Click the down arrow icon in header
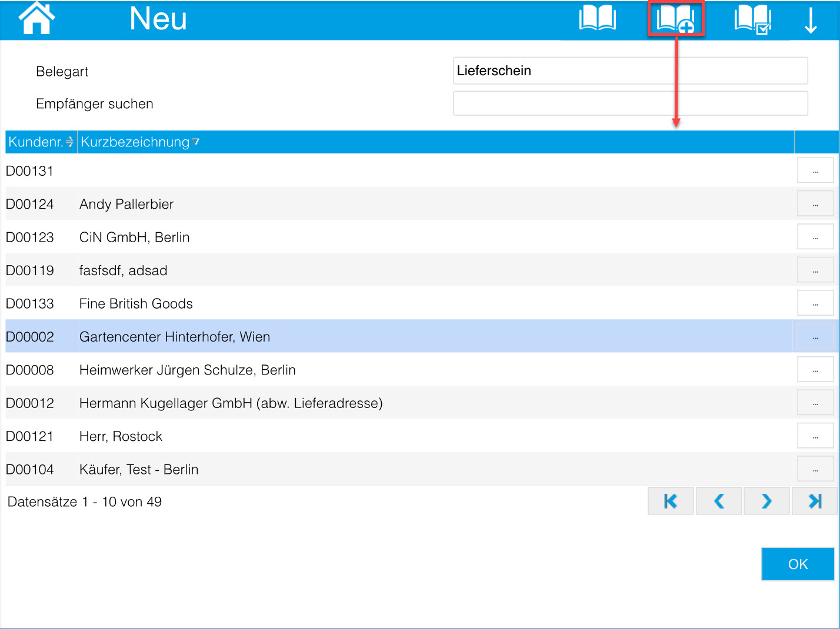This screenshot has height=629, width=840. (811, 21)
